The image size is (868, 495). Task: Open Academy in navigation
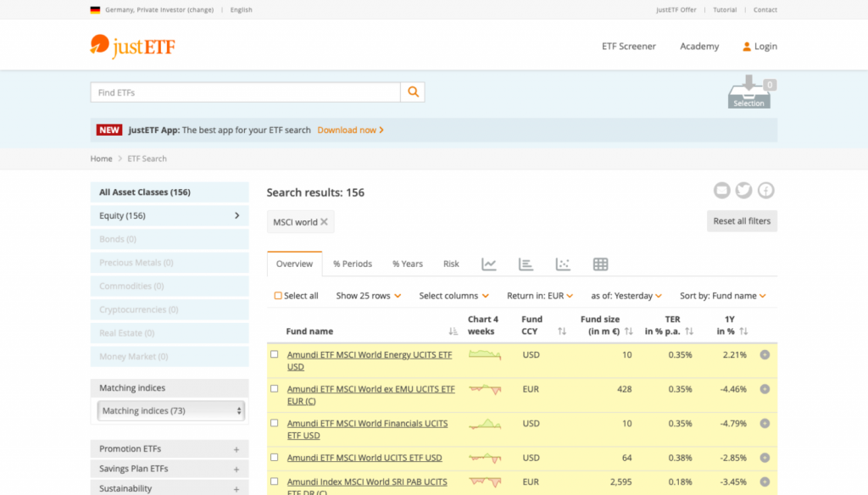pos(699,47)
